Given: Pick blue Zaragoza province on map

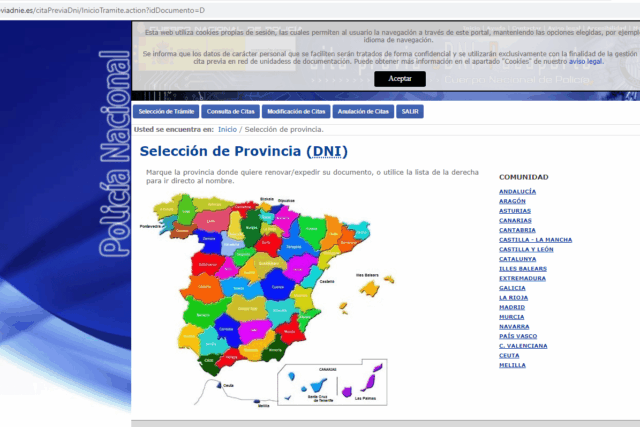Looking at the screenshot, I should pyautogui.click(x=293, y=247).
